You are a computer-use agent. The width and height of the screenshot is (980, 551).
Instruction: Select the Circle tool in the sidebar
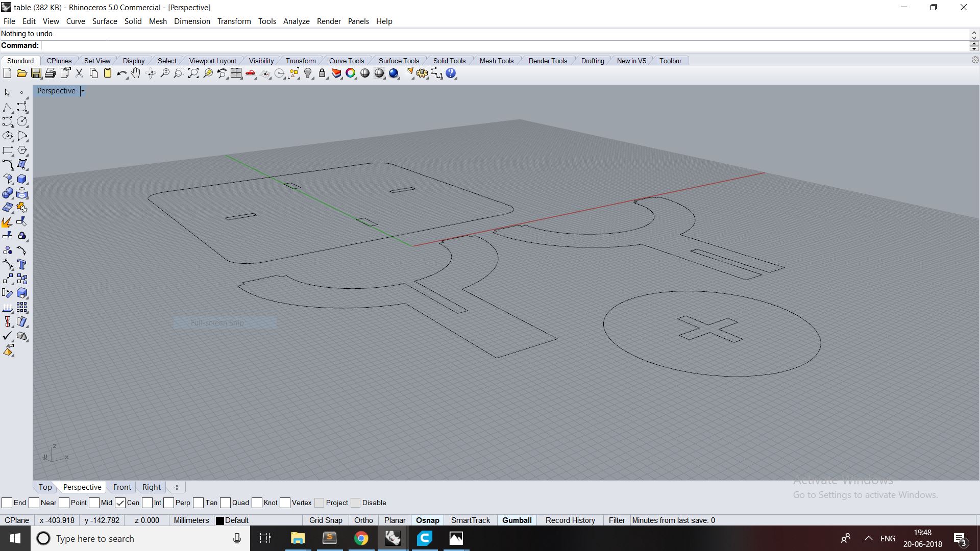pyautogui.click(x=22, y=121)
